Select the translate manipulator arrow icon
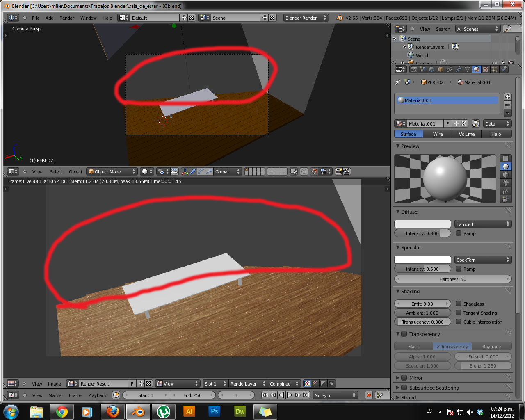Screen dimensions: 525x420 tap(193, 171)
